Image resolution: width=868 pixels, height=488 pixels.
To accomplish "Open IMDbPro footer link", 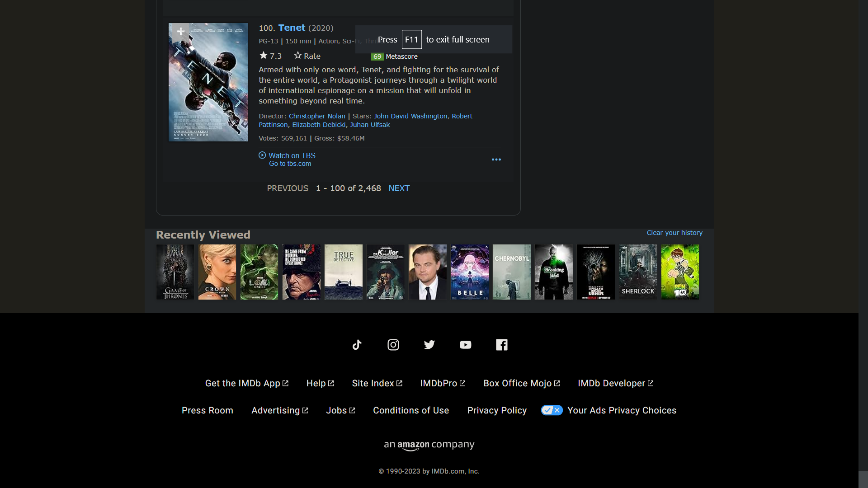I will pos(443,383).
